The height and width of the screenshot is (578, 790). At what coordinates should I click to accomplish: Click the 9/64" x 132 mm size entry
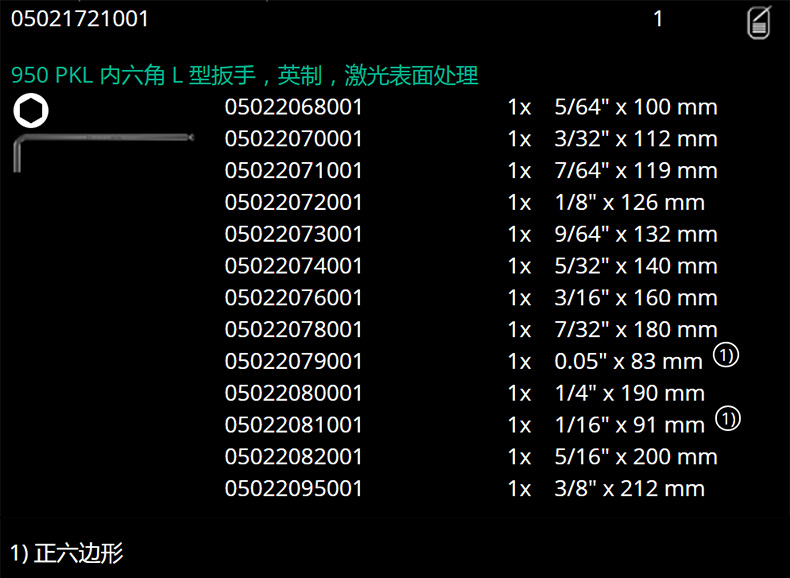click(x=635, y=235)
